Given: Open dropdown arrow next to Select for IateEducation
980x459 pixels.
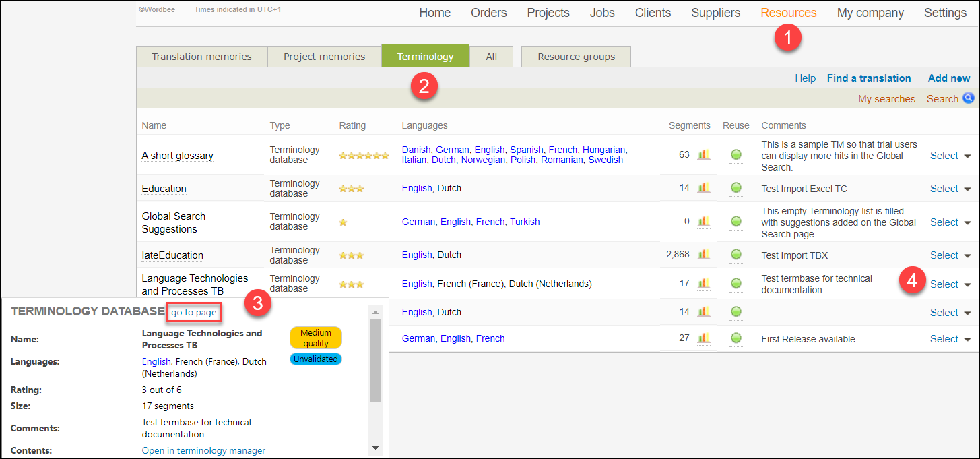Looking at the screenshot, I should (967, 256).
